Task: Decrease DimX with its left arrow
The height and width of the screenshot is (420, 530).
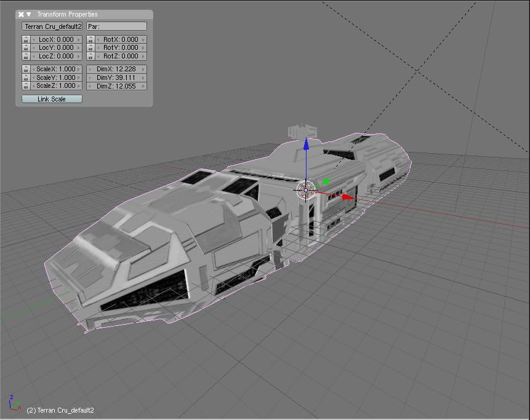Action: click(x=90, y=69)
